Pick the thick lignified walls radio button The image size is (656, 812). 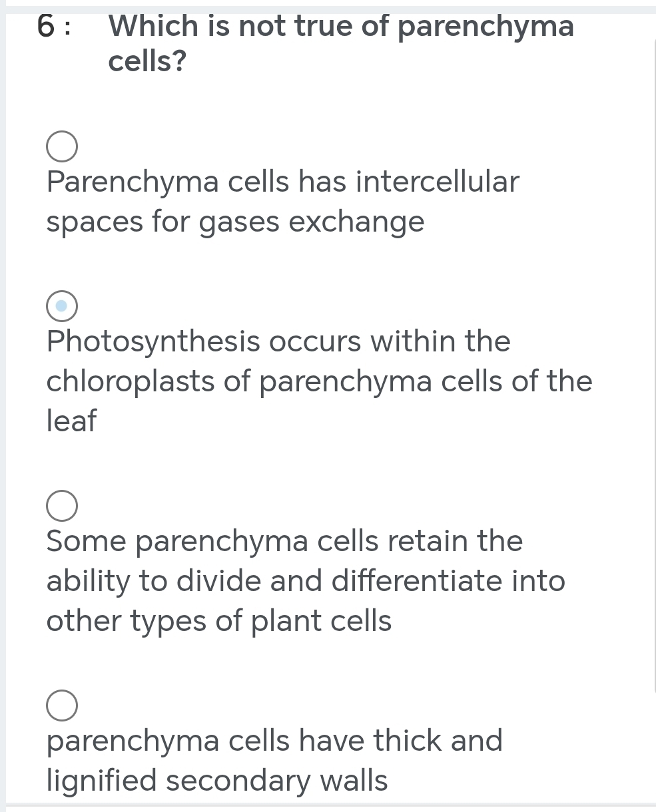(x=61, y=706)
